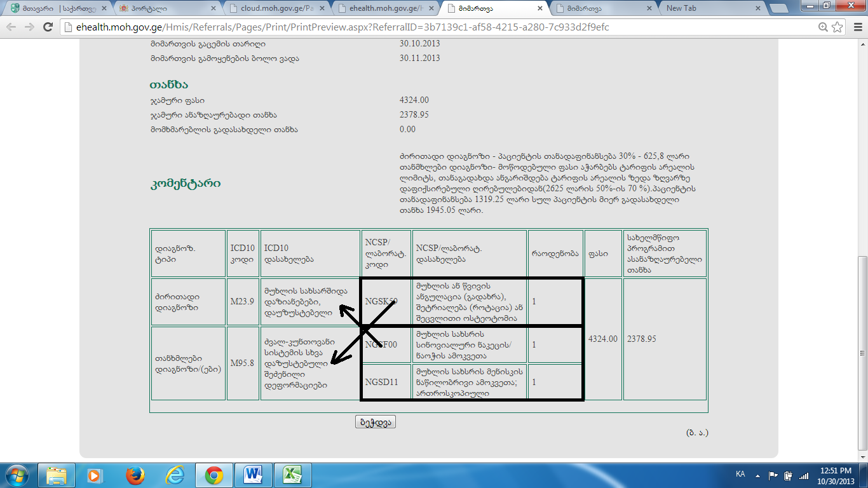Open Mozilla Firefox from the taskbar
The image size is (868, 488).
[134, 475]
